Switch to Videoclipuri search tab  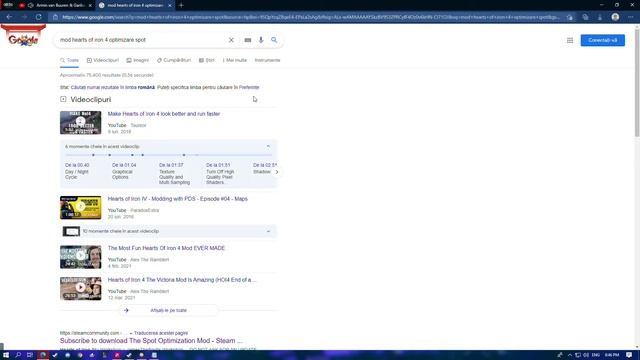102,60
